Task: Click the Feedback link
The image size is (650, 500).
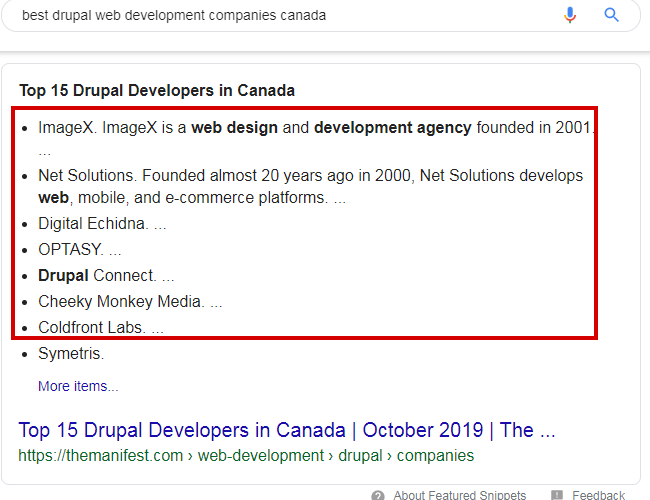Action: (598, 495)
